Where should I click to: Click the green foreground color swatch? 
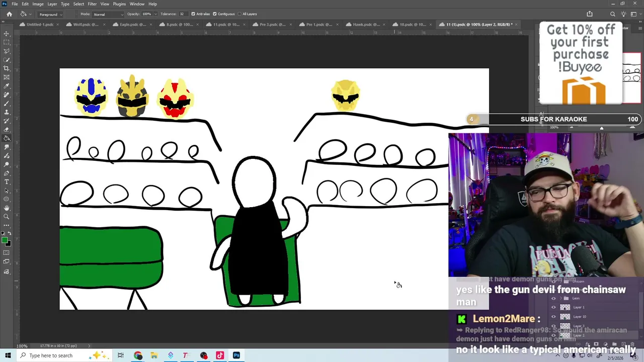point(5,240)
